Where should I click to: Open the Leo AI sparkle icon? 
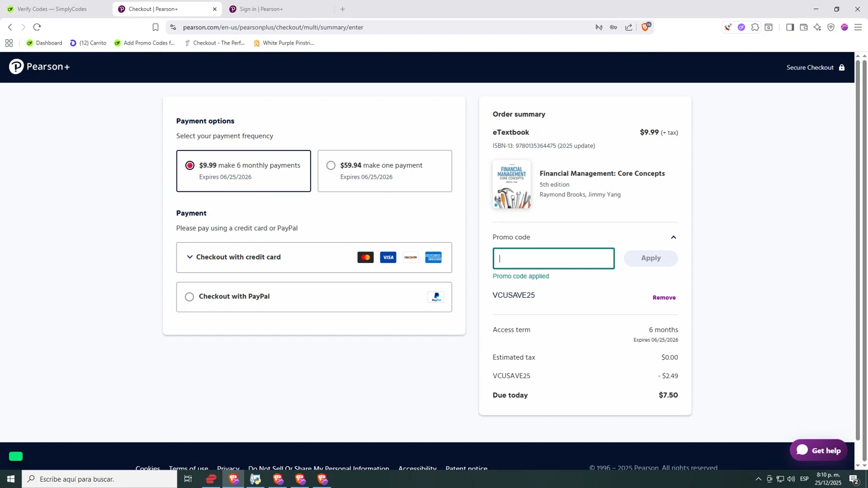(x=817, y=27)
